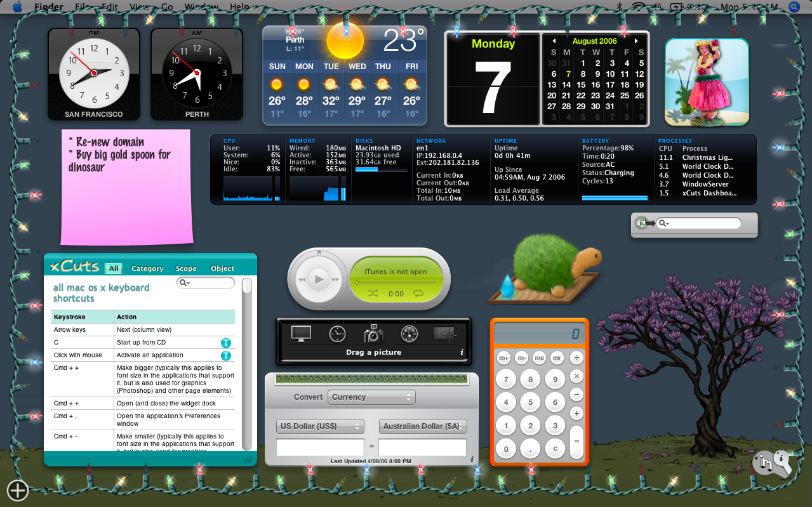Click the US Dollar amount input field
This screenshot has height=507, width=812.
[x=320, y=447]
